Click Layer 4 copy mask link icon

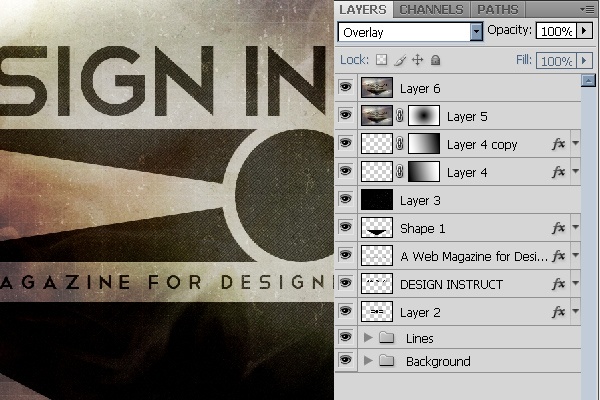(x=399, y=144)
